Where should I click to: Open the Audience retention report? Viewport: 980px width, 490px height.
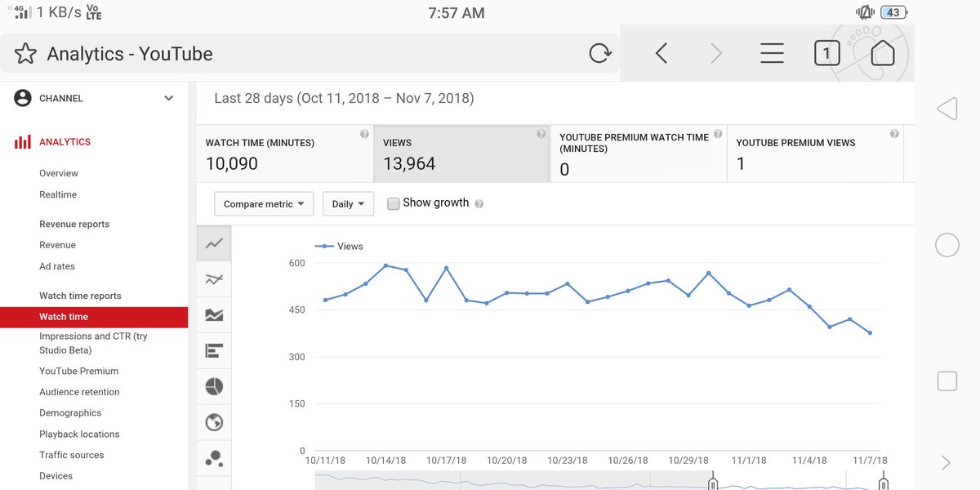click(79, 392)
